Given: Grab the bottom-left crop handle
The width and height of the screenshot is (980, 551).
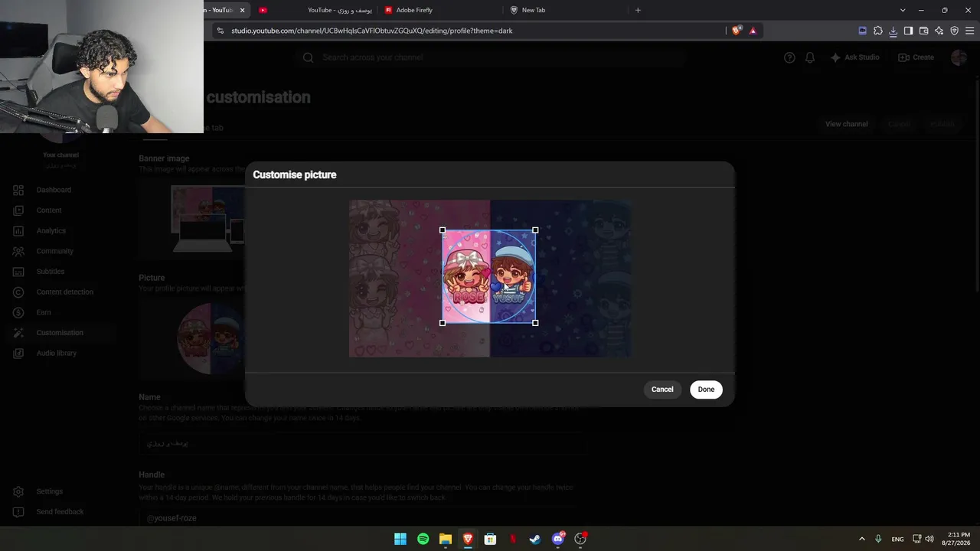Looking at the screenshot, I should tap(443, 323).
